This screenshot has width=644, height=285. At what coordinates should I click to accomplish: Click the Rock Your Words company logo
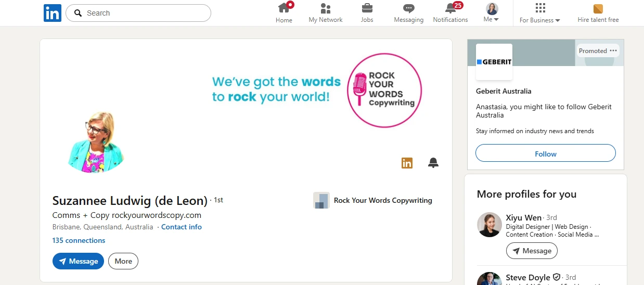(x=321, y=200)
